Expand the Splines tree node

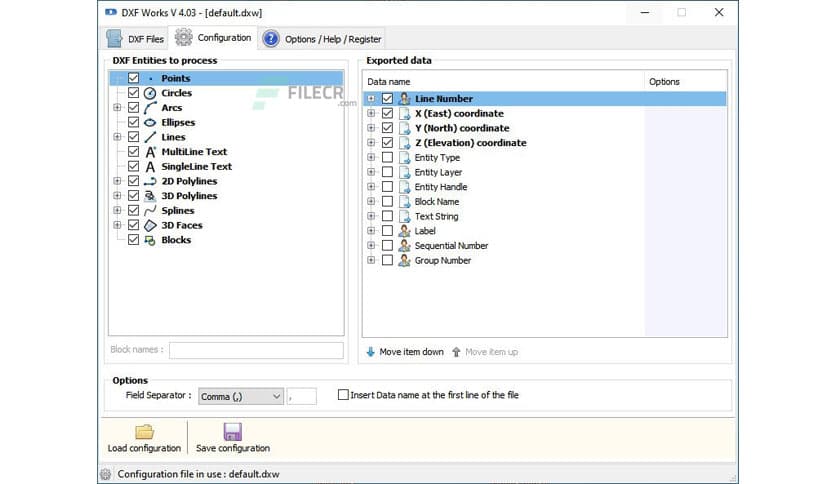pyautogui.click(x=117, y=211)
